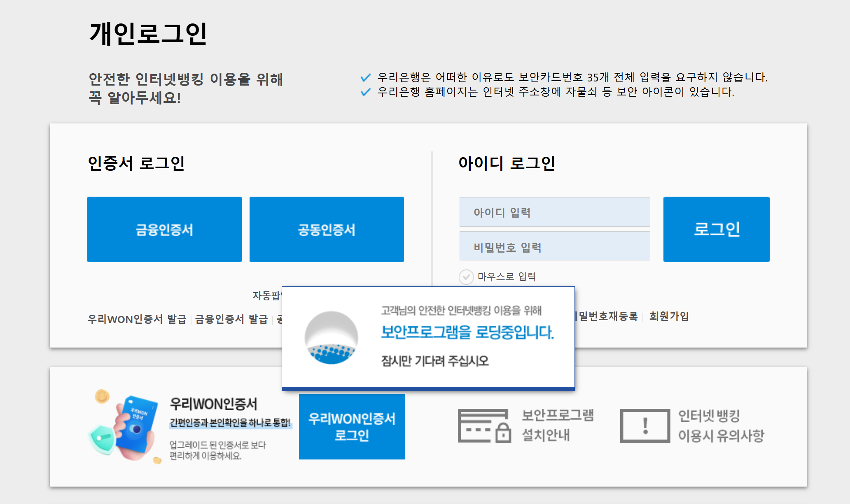Screen dimensions: 850x504
Task: Click the first blue checkmark notice icon
Action: pos(365,77)
